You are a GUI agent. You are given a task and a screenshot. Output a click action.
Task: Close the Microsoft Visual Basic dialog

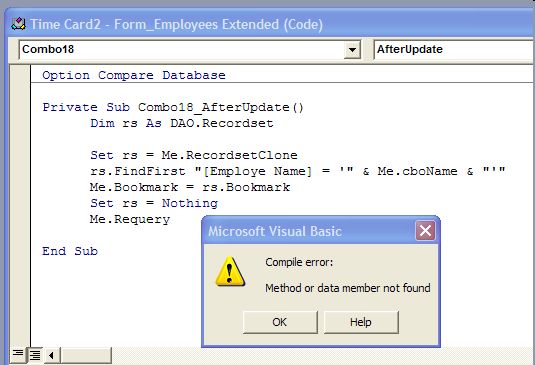[425, 231]
